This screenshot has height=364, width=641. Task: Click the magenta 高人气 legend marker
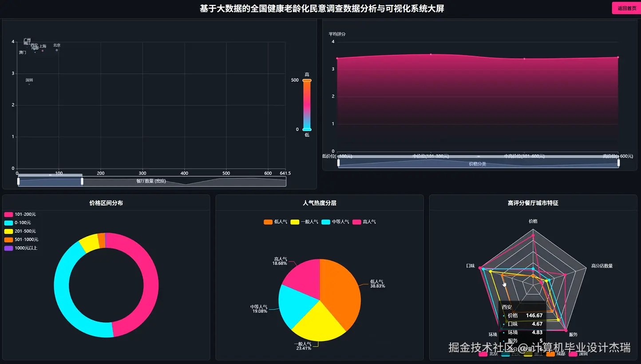coord(356,222)
